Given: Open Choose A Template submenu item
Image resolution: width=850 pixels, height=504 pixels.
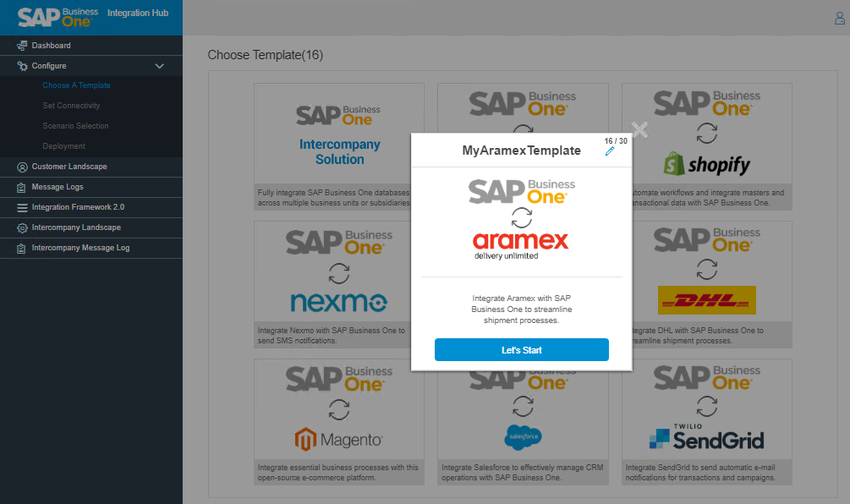Looking at the screenshot, I should pyautogui.click(x=76, y=85).
